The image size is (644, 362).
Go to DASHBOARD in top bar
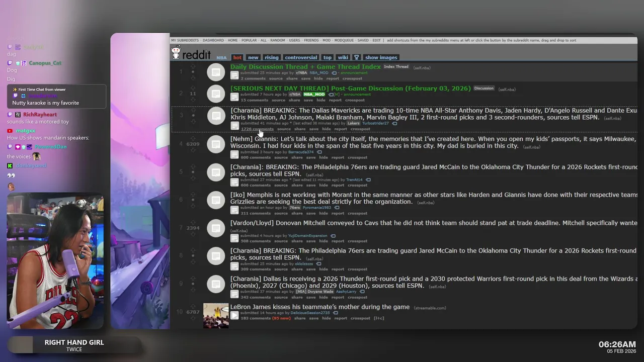pyautogui.click(x=213, y=40)
